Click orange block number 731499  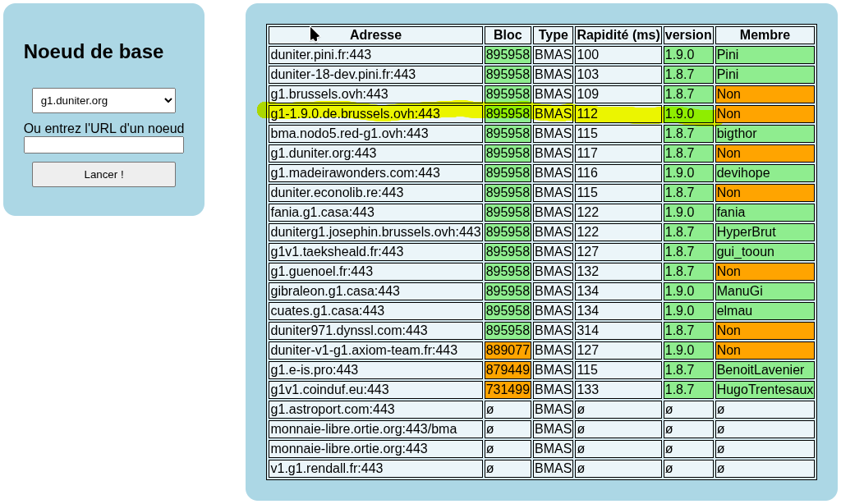508,390
